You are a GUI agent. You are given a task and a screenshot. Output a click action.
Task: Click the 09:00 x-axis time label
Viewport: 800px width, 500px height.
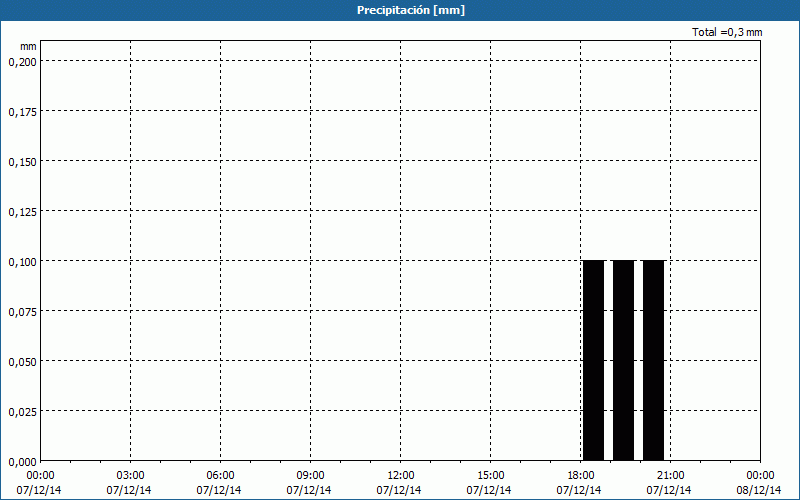(x=310, y=476)
